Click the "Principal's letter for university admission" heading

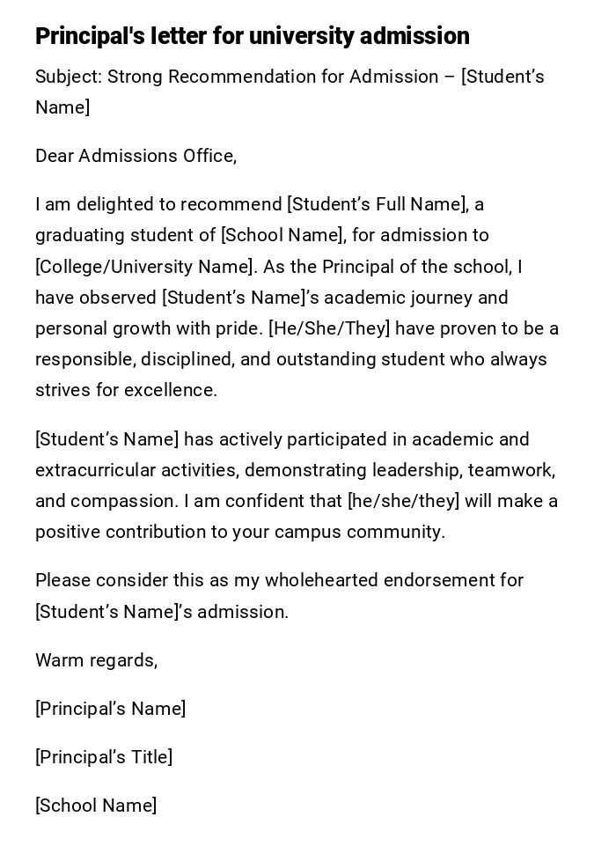tap(253, 36)
